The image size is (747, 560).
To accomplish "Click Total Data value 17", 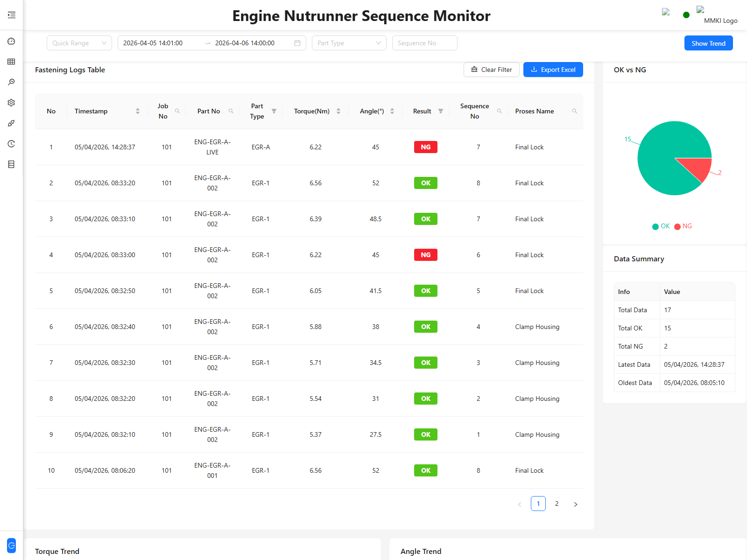I will 668,310.
